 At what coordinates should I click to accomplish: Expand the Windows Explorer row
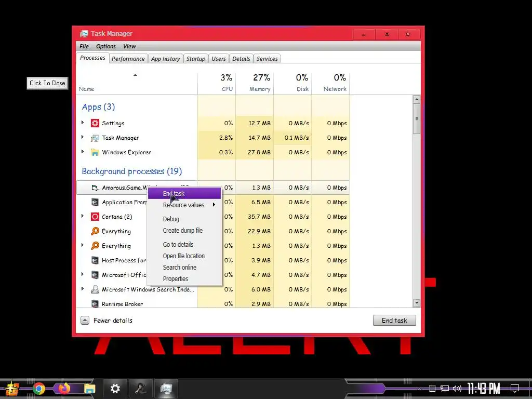click(83, 152)
